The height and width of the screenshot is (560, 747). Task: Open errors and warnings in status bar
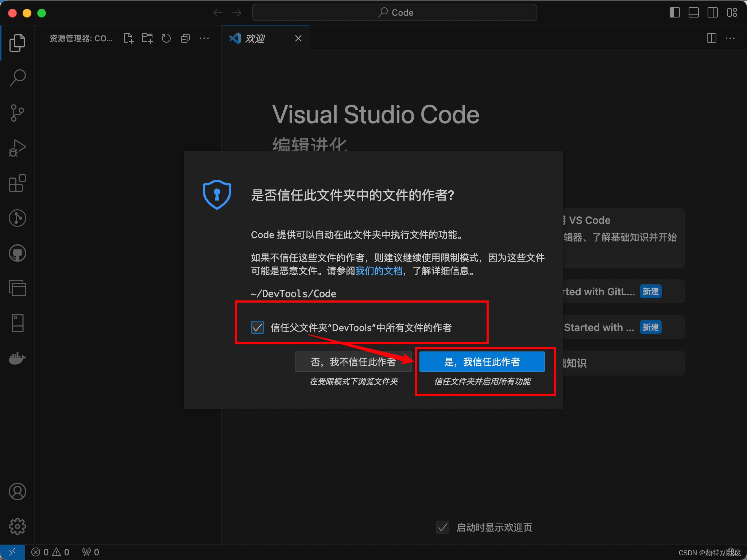(x=50, y=552)
